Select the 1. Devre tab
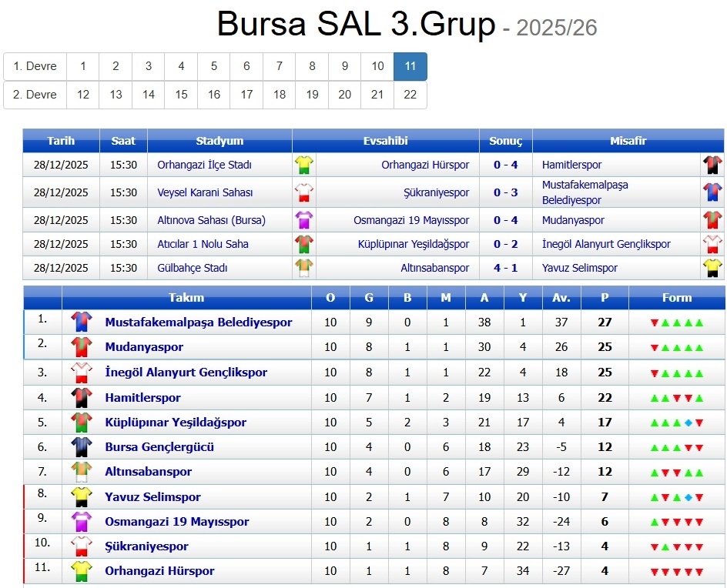 (35, 66)
